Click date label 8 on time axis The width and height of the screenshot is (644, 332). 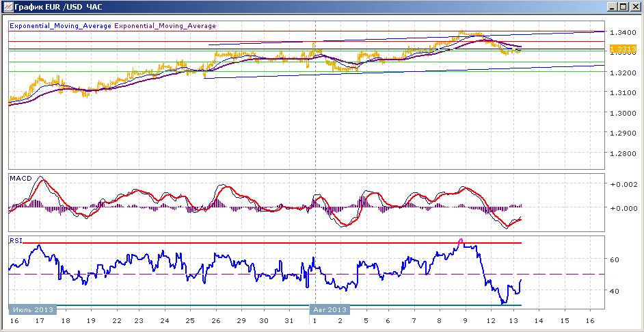coord(440,320)
